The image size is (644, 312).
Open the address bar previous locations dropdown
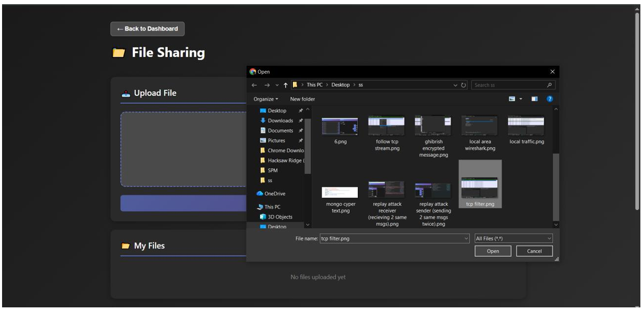tap(455, 85)
